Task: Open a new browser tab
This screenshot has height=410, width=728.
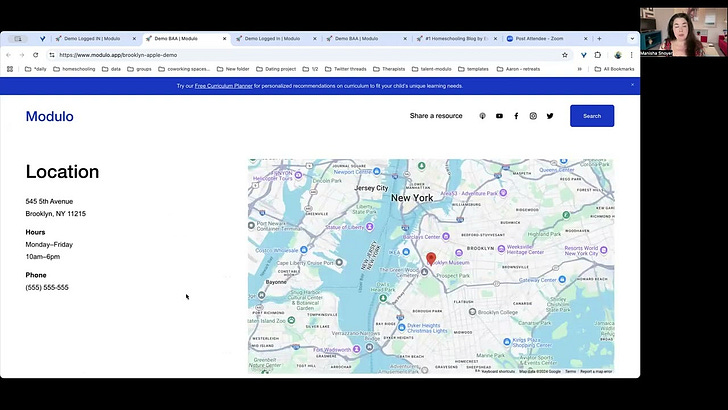Action: click(x=599, y=39)
